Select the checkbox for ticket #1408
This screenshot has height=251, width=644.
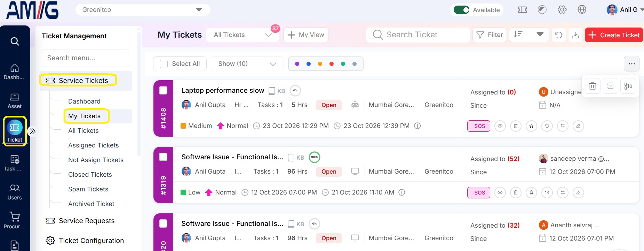[x=163, y=90]
